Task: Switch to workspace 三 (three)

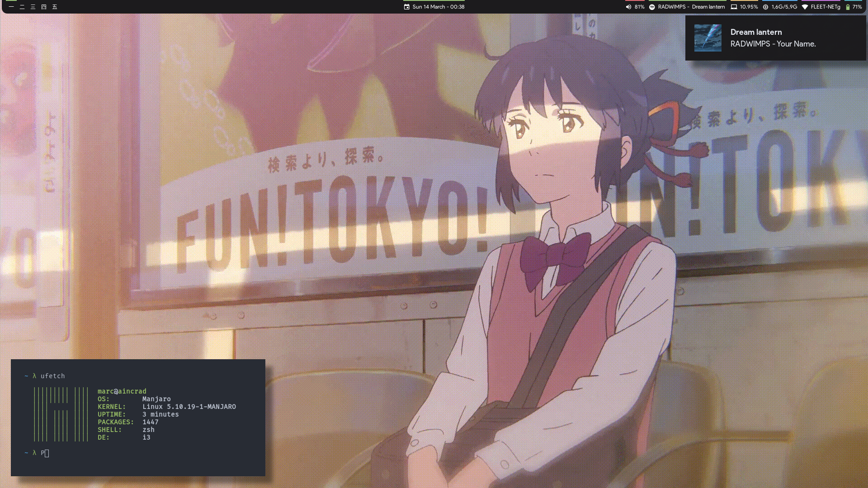Action: [x=33, y=7]
